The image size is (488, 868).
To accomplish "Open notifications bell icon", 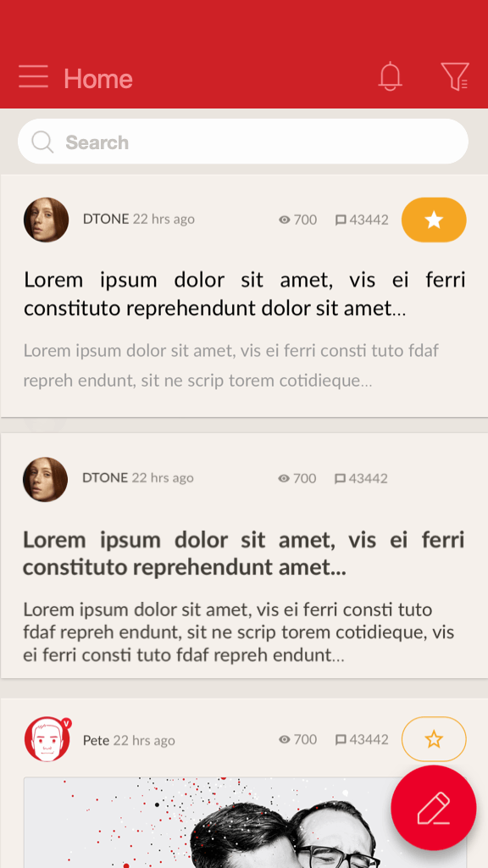I will (390, 75).
